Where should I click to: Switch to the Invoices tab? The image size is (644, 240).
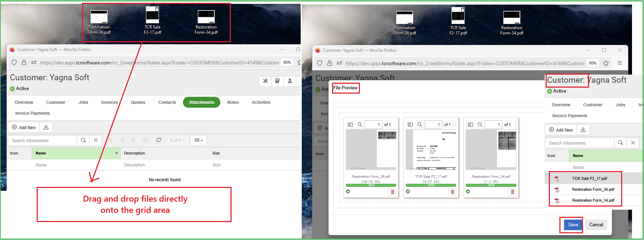110,102
